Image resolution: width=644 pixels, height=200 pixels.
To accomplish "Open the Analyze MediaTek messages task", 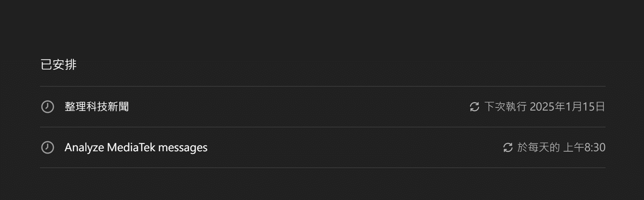I will coord(136,147).
